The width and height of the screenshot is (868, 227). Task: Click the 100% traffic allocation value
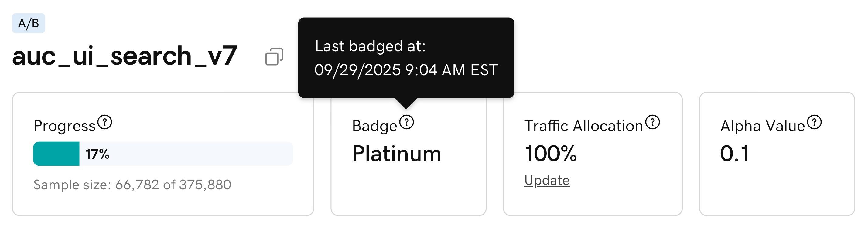click(x=551, y=154)
